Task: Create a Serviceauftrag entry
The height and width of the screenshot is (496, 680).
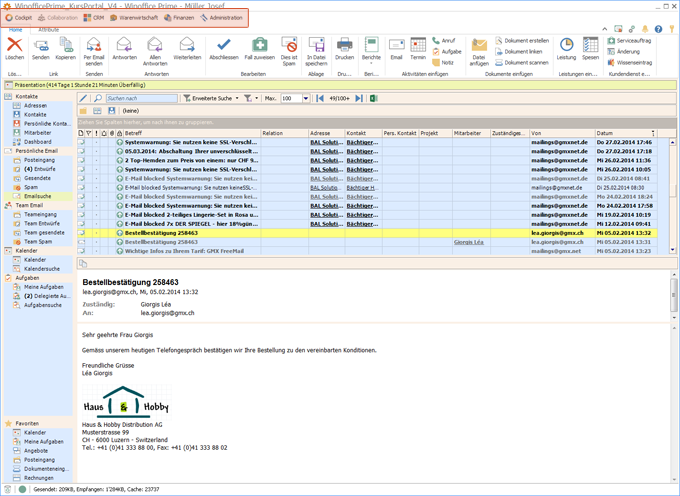Action: (x=630, y=40)
